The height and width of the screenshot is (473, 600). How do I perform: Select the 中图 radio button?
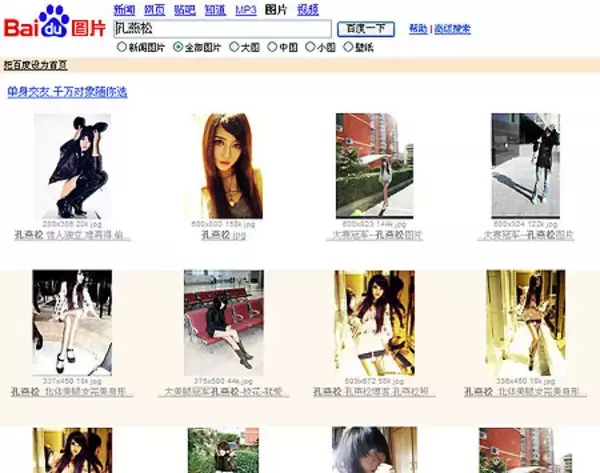coord(272,47)
